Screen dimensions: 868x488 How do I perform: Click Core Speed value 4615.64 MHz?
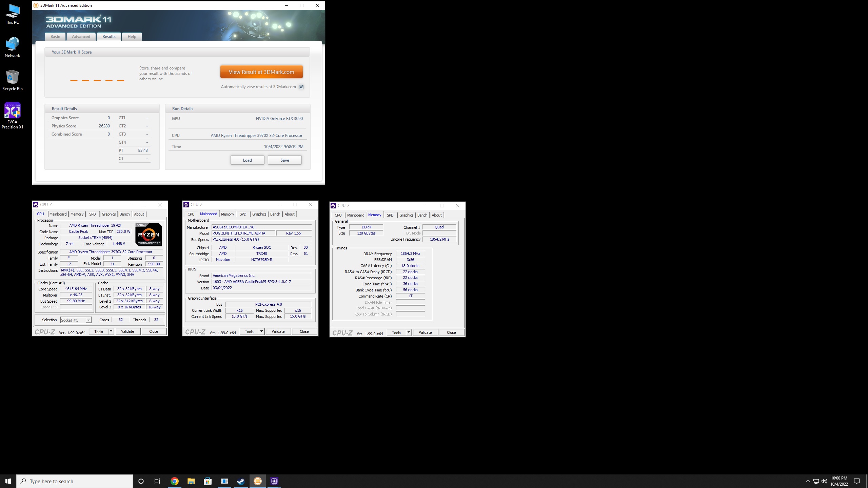click(76, 289)
